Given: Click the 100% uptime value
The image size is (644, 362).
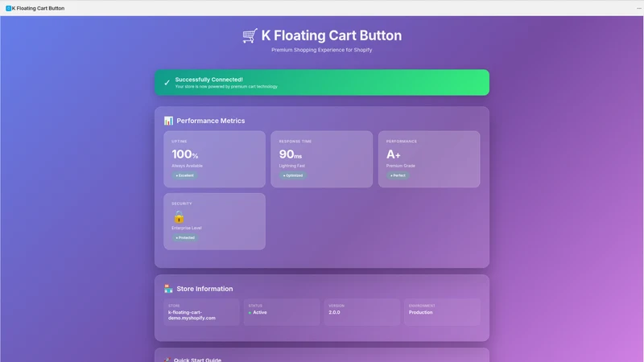Looking at the screenshot, I should click(x=185, y=154).
